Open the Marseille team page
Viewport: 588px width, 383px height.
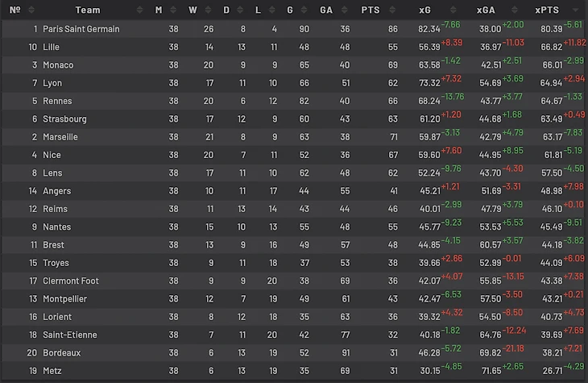60,137
